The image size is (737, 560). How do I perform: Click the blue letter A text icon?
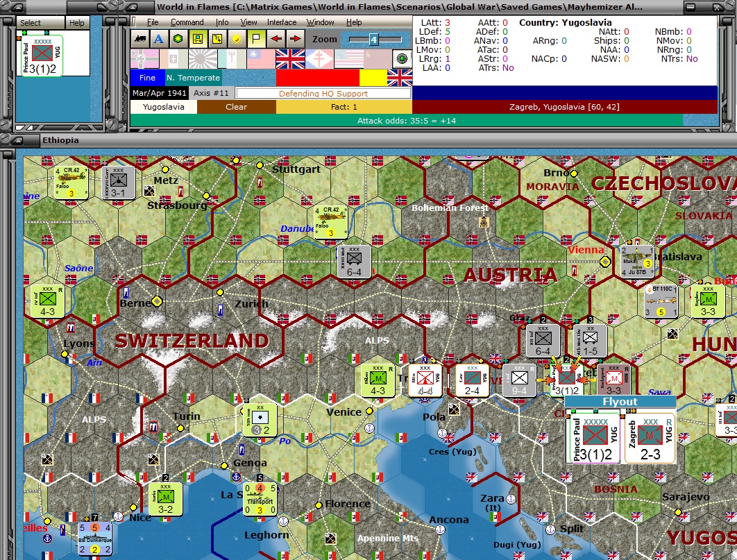pyautogui.click(x=159, y=40)
